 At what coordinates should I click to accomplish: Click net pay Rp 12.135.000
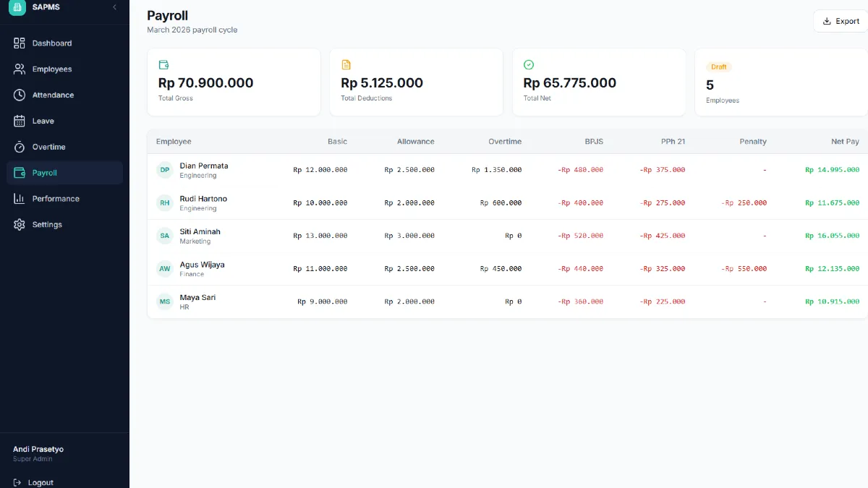point(833,269)
